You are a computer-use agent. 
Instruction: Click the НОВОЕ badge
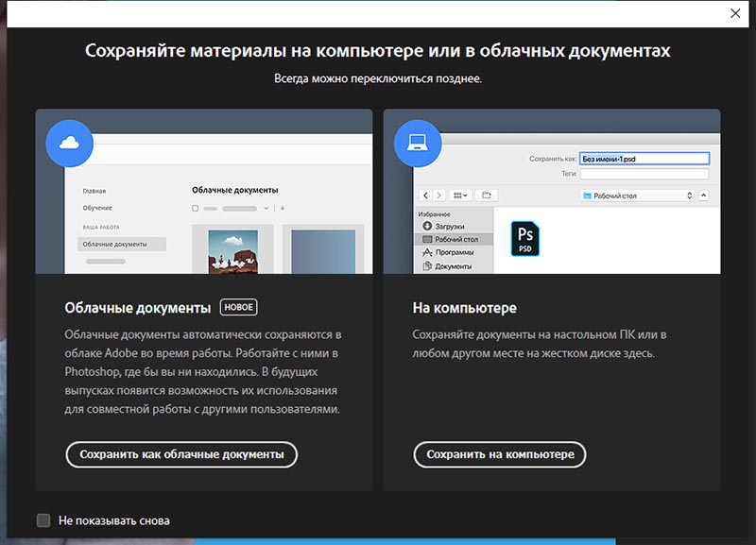click(239, 307)
